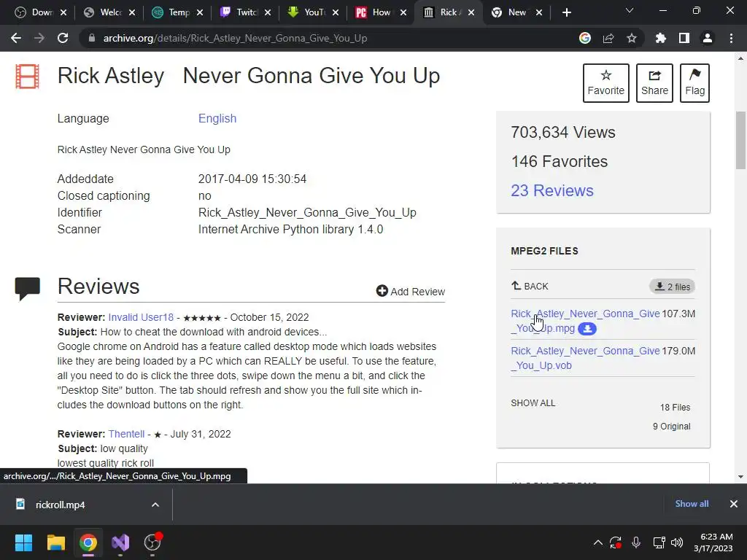Click the volume tray icon
The image size is (747, 560).
[676, 542]
